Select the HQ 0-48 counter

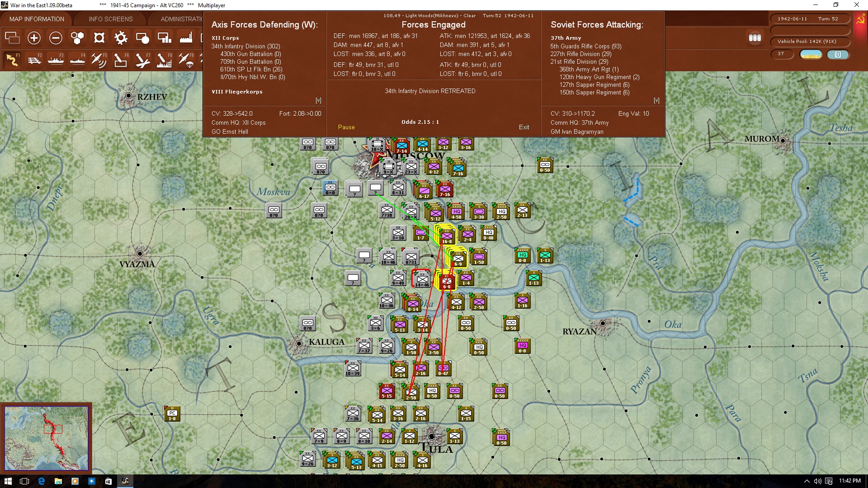(488, 233)
